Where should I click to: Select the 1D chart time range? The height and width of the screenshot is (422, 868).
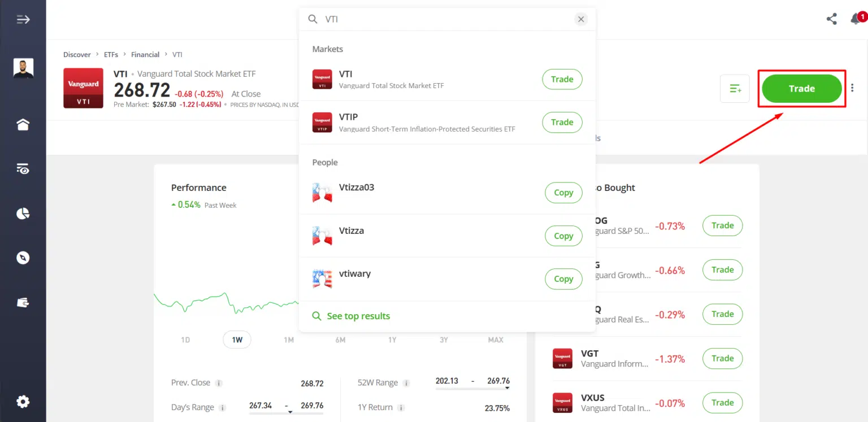click(185, 340)
